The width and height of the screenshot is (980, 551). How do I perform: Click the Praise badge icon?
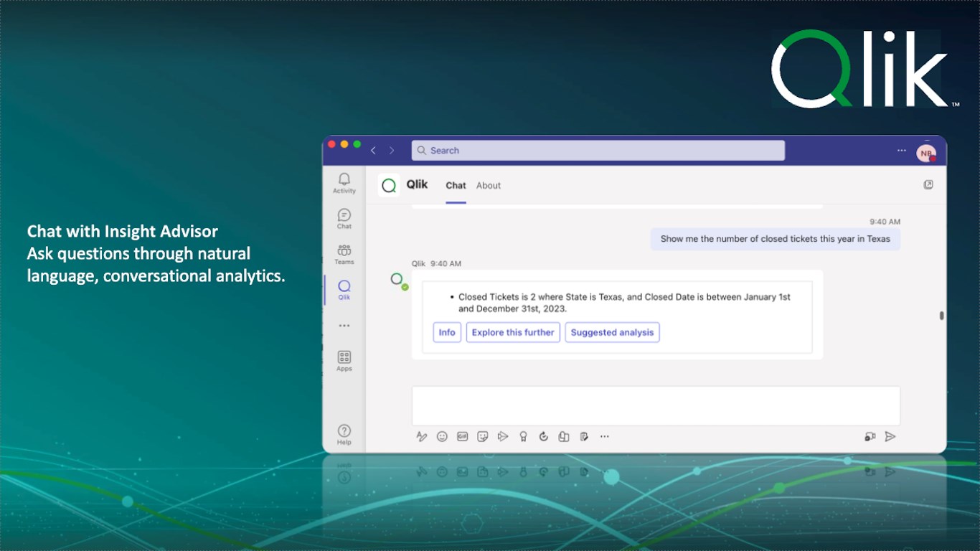524,436
